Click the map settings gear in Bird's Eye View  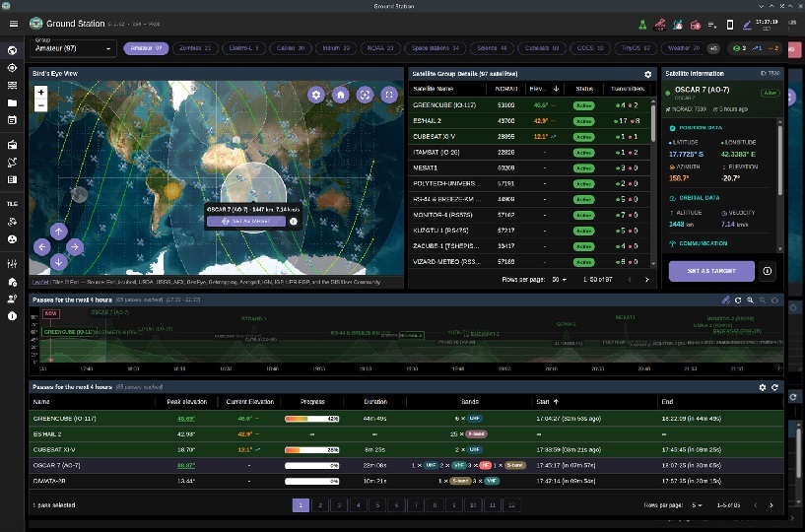(315, 95)
